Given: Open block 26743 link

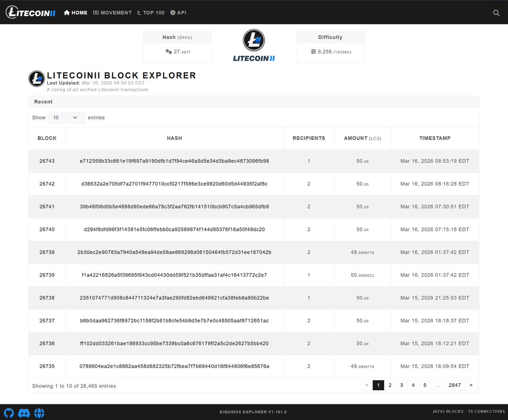Looking at the screenshot, I should coord(47,161).
